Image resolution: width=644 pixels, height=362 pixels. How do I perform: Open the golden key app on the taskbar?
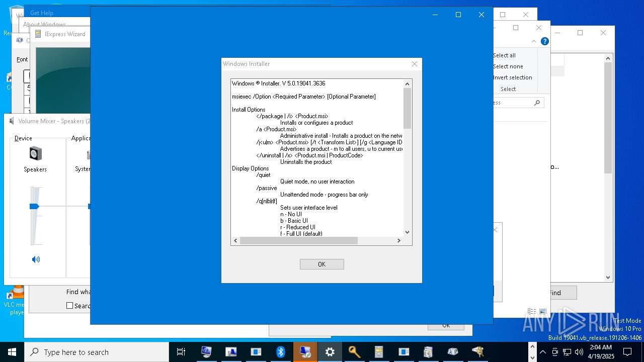(x=354, y=352)
